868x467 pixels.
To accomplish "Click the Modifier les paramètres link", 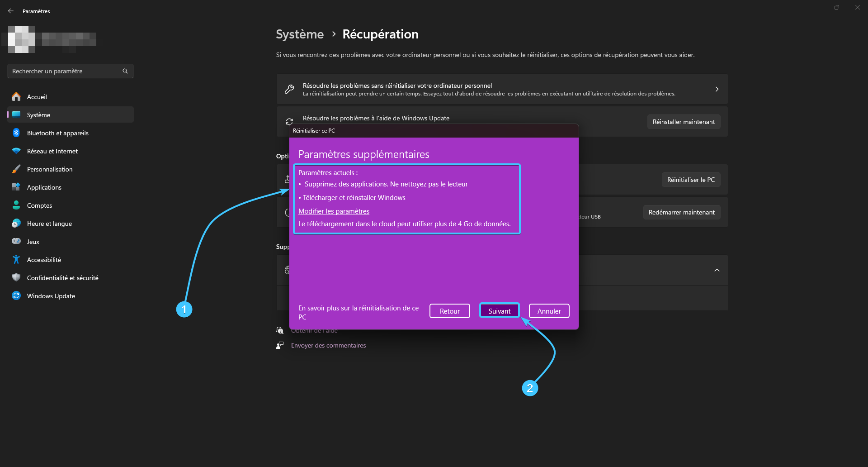I will 334,211.
